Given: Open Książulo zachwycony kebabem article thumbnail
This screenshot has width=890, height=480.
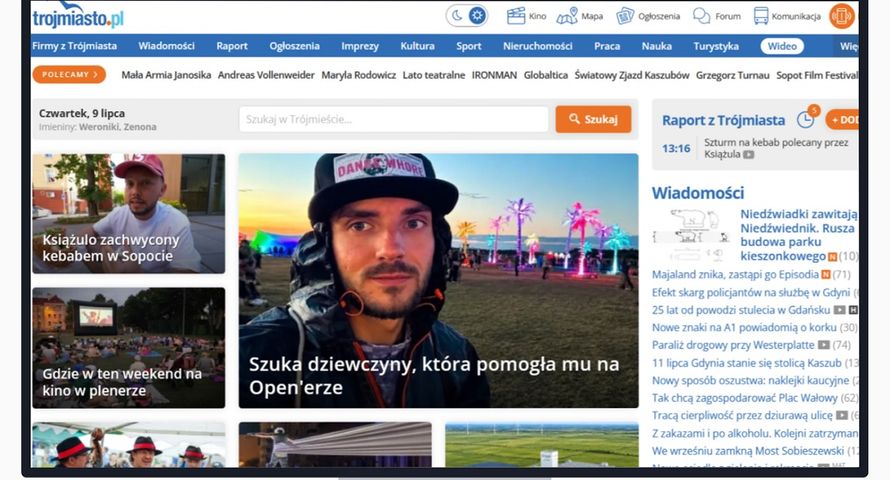Looking at the screenshot, I should click(129, 213).
